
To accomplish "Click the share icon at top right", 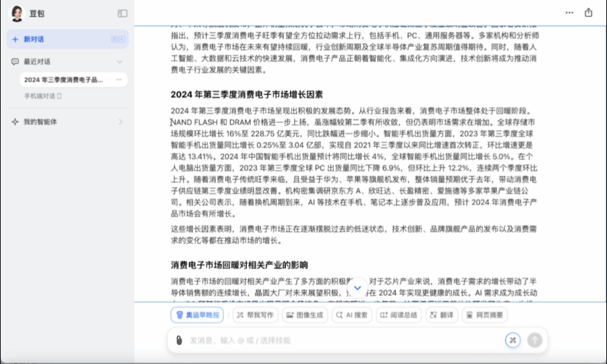I will (588, 12).
